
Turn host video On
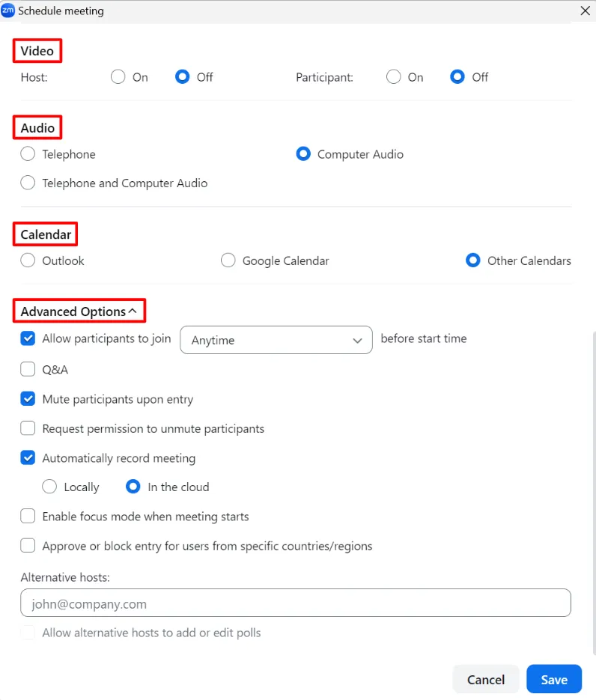click(x=118, y=77)
